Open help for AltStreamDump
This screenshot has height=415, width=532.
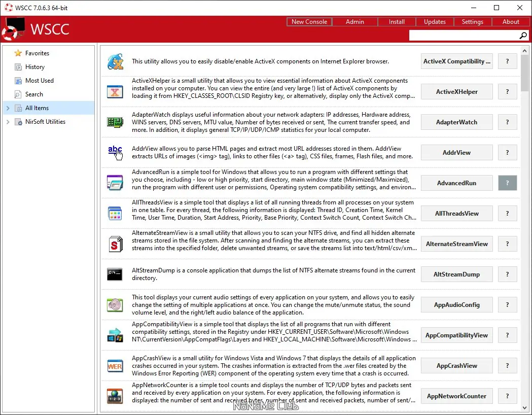coord(507,274)
